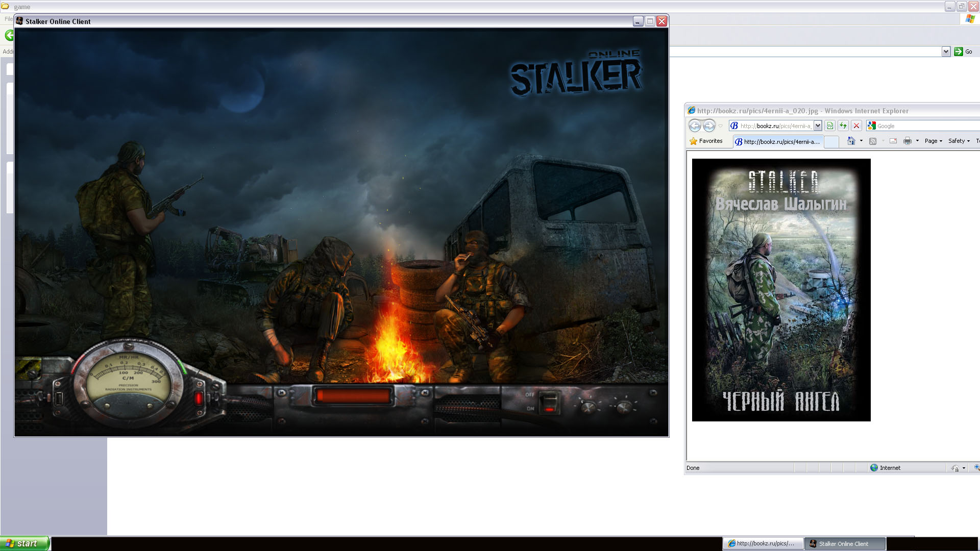This screenshot has height=551, width=980.
Task: Click the RSS feeds icon
Action: (873, 141)
